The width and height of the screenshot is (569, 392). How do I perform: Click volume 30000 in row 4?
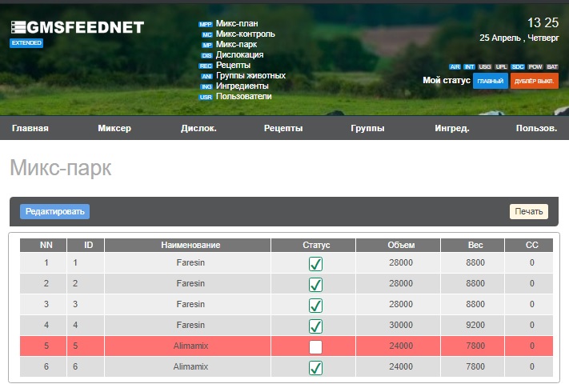[401, 325]
